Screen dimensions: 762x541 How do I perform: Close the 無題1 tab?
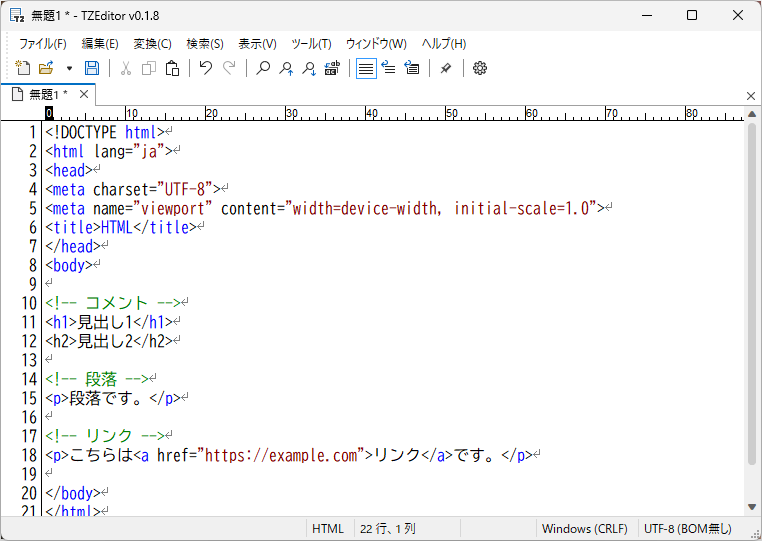coord(84,94)
